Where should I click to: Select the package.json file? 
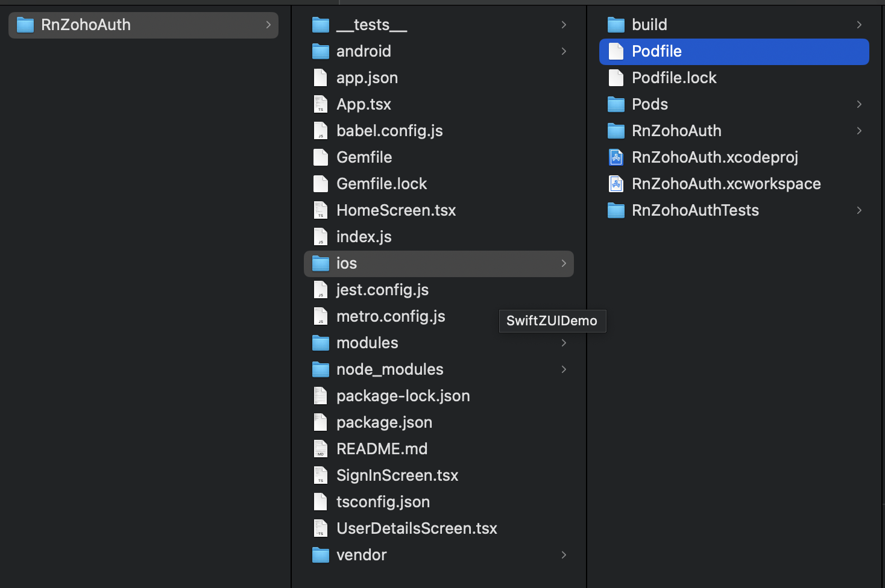click(x=384, y=422)
